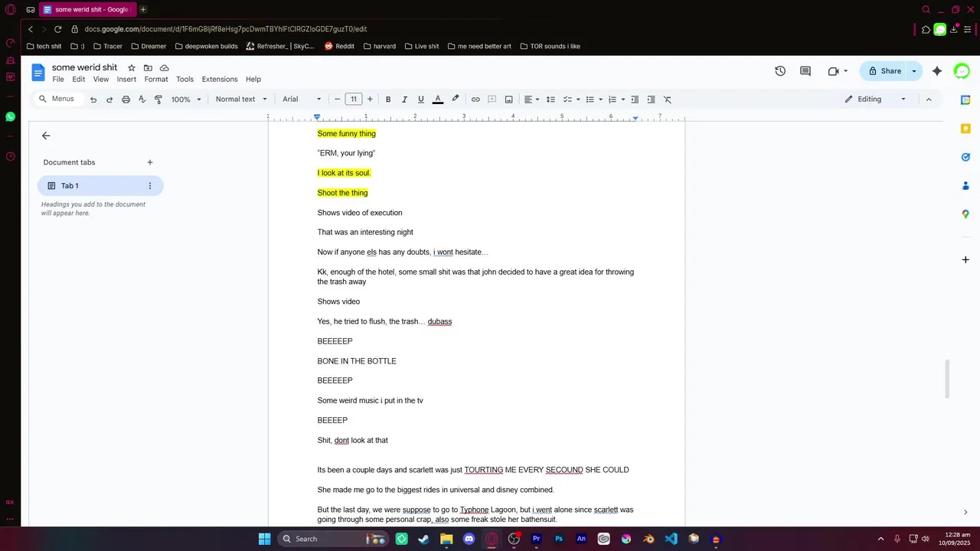The width and height of the screenshot is (980, 551).
Task: Open the View menu
Action: pyautogui.click(x=101, y=80)
